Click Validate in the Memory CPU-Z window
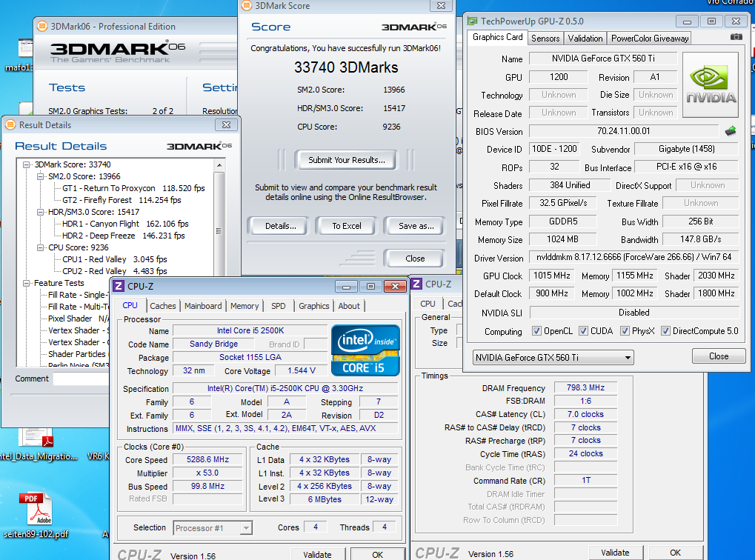Viewport: 755px width, 560px height. [x=615, y=553]
